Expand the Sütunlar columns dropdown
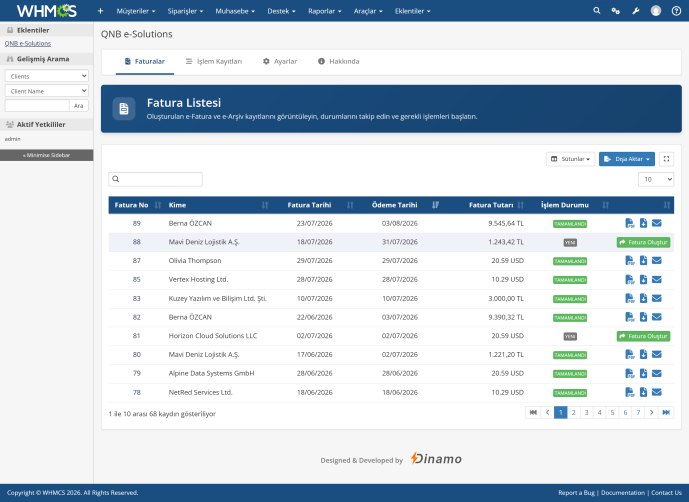This screenshot has width=689, height=502. tap(570, 159)
